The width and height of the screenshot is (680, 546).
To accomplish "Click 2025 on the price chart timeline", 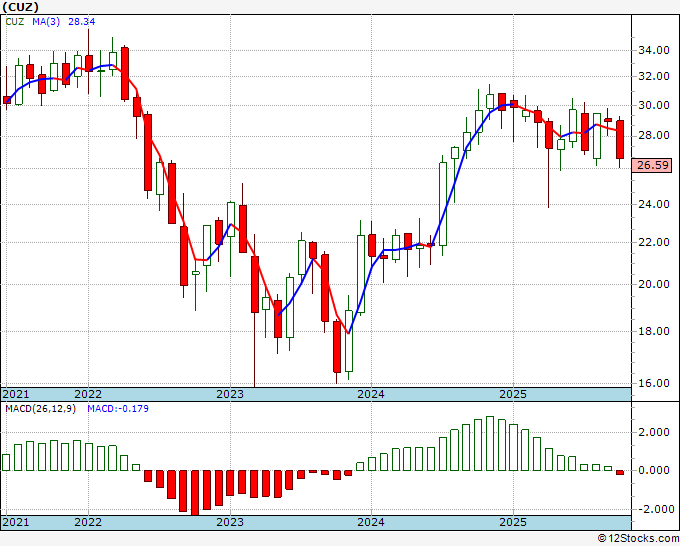I will pos(513,394).
